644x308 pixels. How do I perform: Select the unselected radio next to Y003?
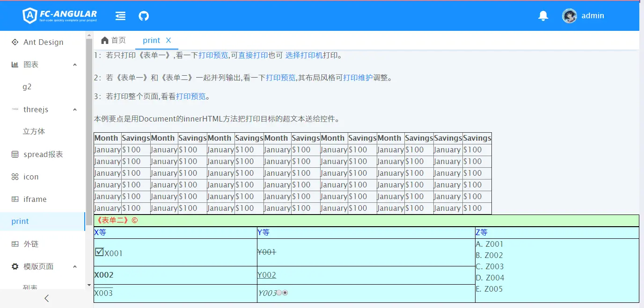click(279, 293)
